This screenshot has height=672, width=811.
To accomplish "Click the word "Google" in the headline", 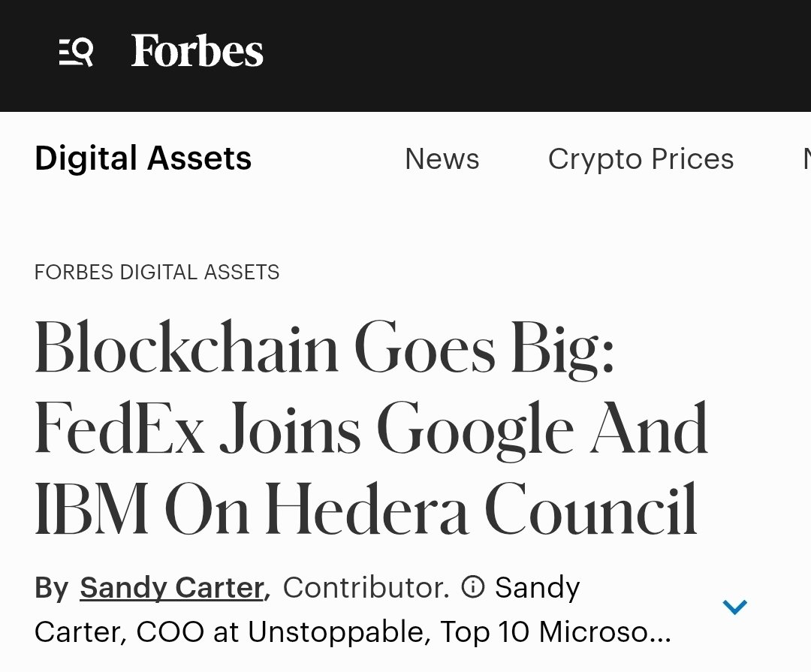I will tap(475, 430).
